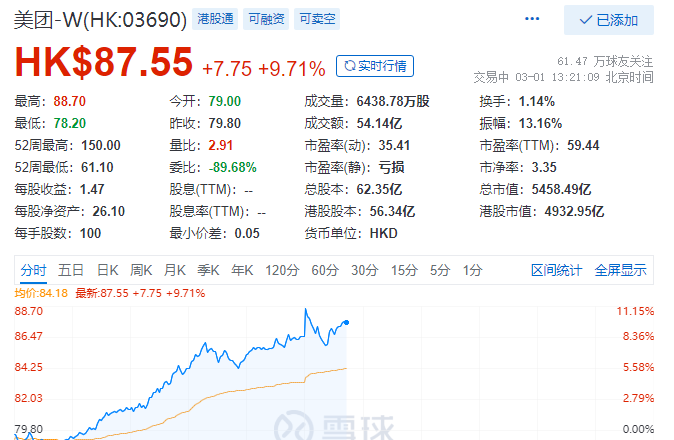Switch to the 120分 chart tab
Screen dimensions: 674x440
(x=282, y=270)
